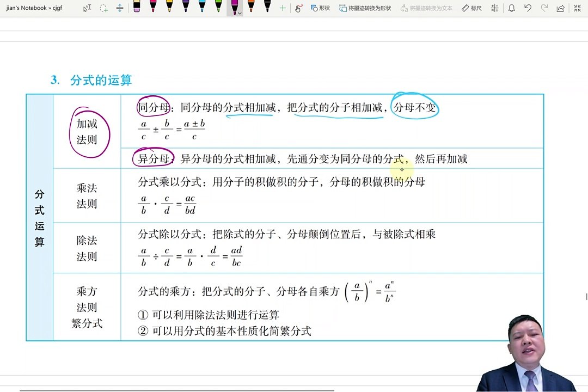
Task: Redo the last action
Action: (544, 8)
